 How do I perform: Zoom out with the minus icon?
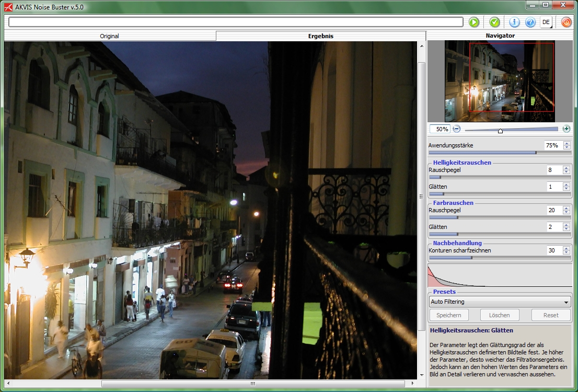tap(456, 129)
